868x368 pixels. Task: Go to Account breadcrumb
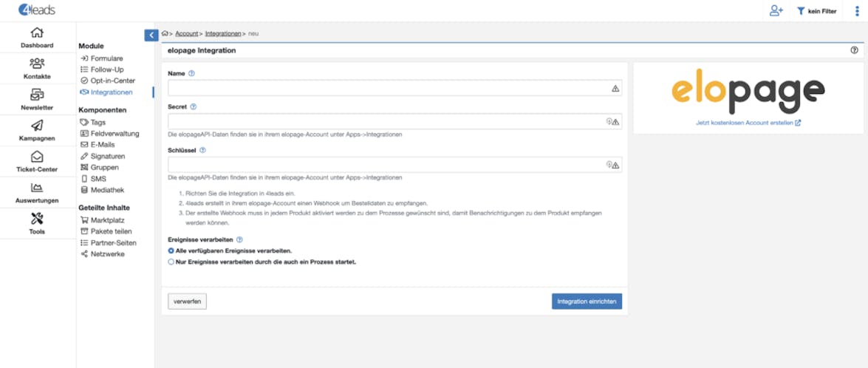click(x=187, y=34)
